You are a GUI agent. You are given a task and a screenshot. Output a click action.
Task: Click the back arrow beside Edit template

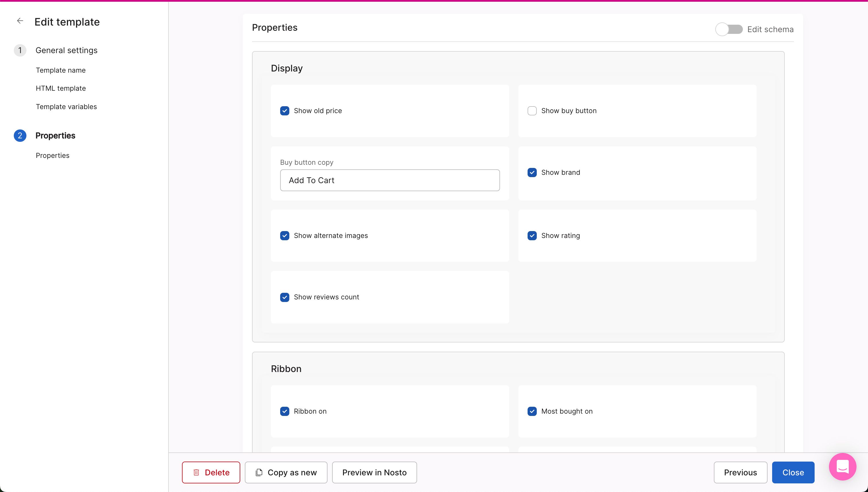(x=20, y=21)
